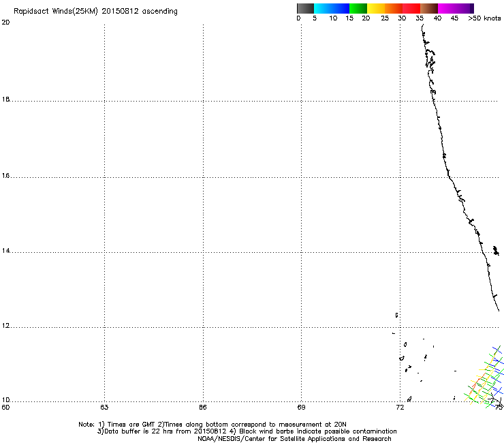Select latitude label 16 on left axis
This screenshot has width=504, height=443.
click(x=5, y=176)
